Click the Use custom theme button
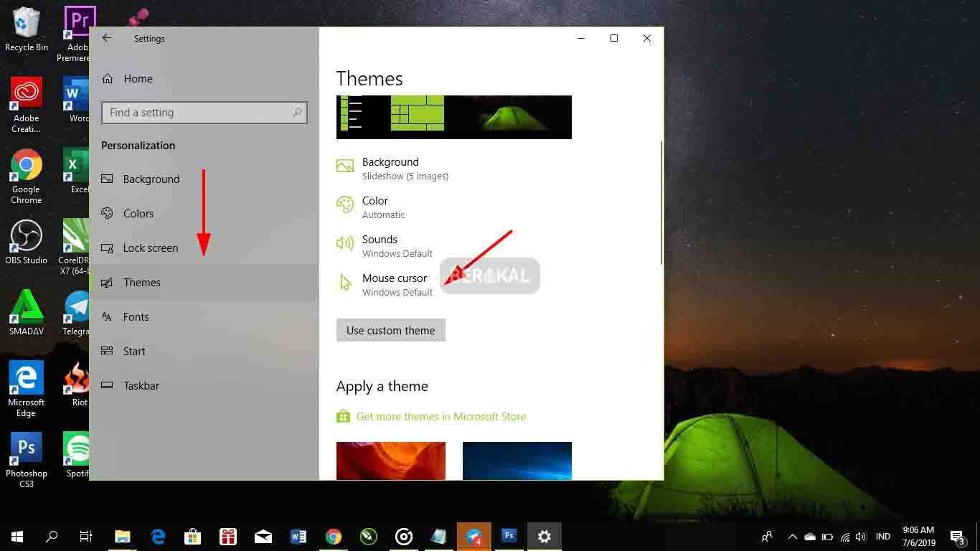Viewport: 980px width, 551px height. [x=391, y=330]
